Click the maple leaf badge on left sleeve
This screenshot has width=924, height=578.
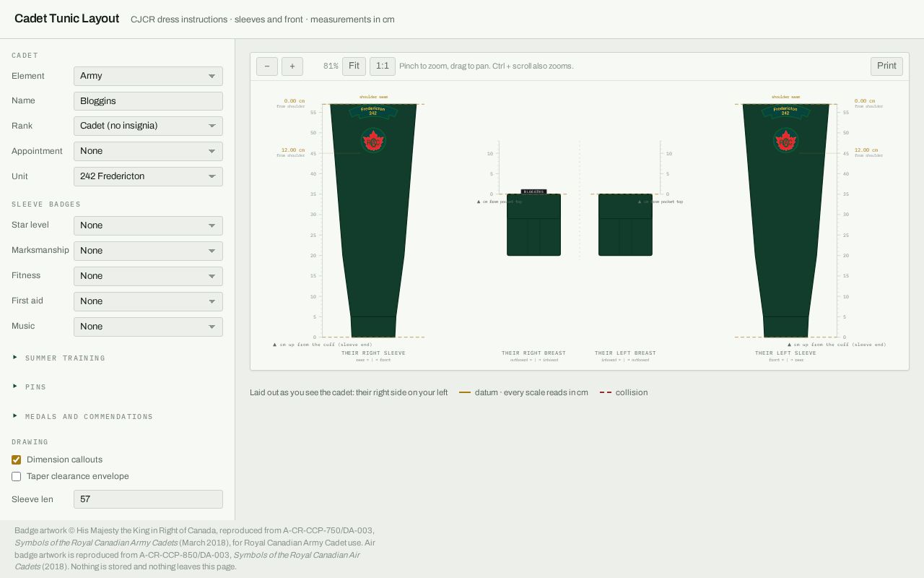(785, 141)
